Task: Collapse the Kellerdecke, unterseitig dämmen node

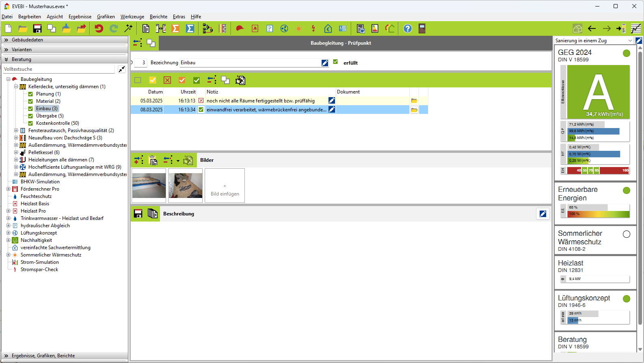Action: [16, 87]
